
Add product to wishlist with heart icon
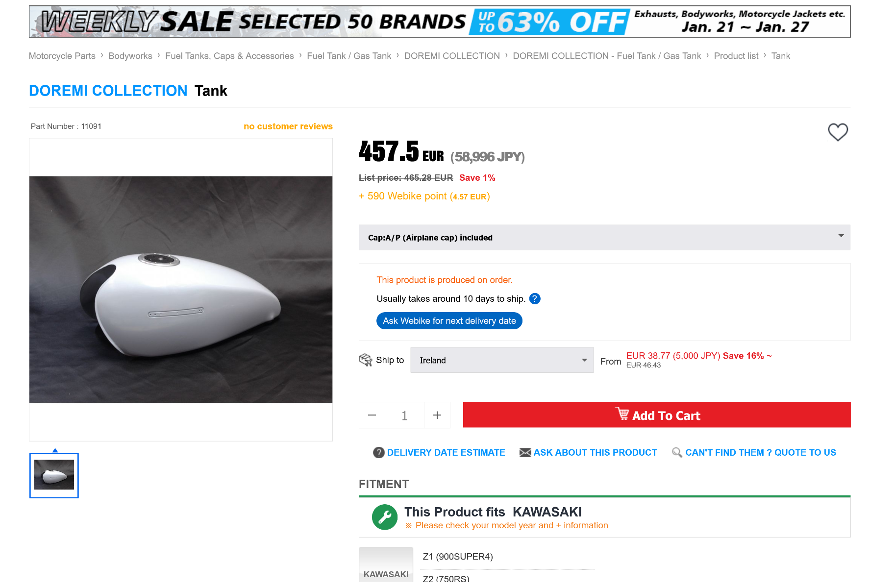(x=838, y=132)
